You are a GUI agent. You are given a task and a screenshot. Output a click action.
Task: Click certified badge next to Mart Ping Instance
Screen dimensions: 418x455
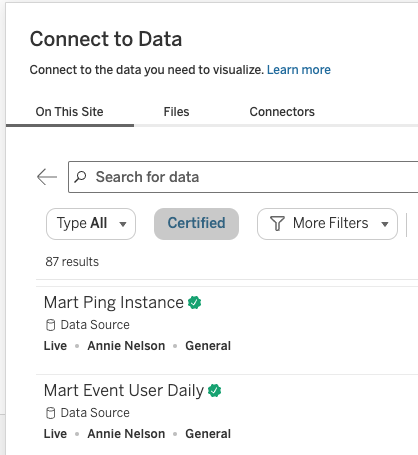(194, 303)
